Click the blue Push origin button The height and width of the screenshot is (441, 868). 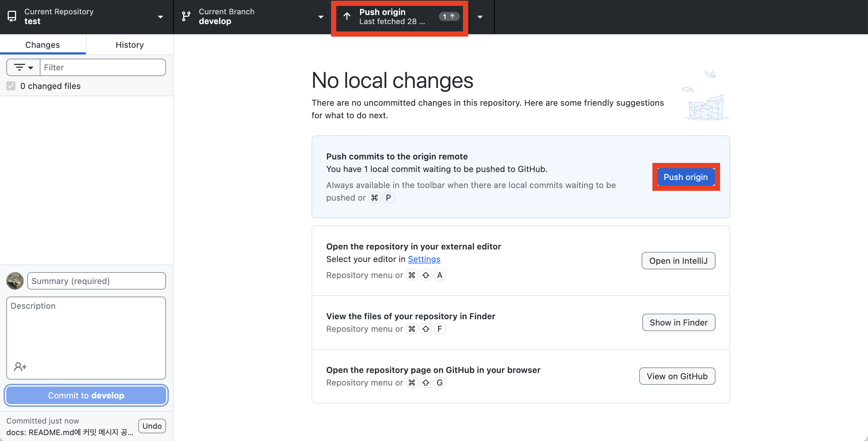coord(686,177)
